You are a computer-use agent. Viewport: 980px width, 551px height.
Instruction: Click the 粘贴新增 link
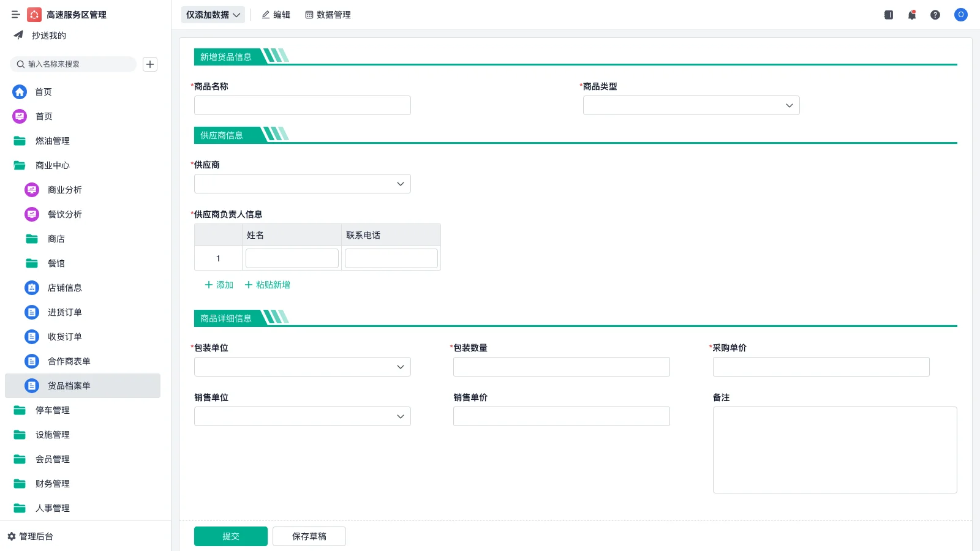coord(267,285)
